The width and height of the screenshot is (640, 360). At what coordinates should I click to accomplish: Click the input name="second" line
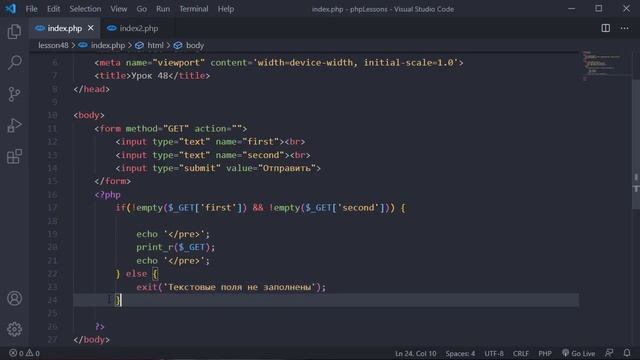coord(213,155)
